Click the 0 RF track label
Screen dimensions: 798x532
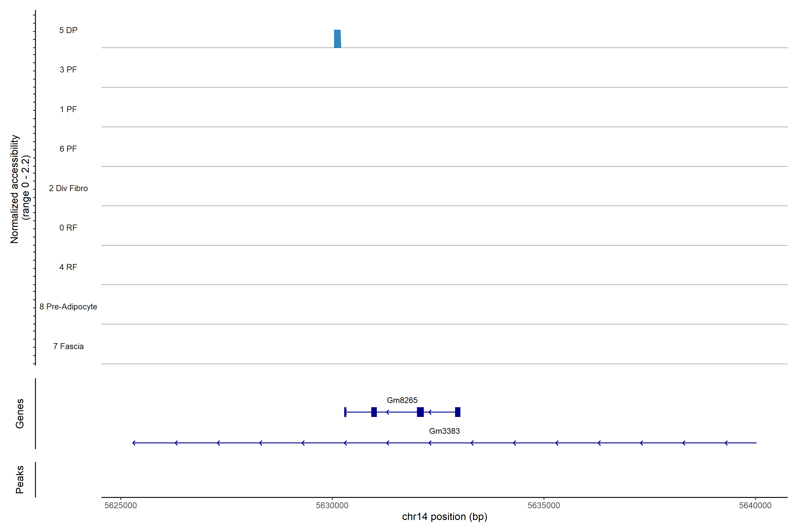(68, 228)
